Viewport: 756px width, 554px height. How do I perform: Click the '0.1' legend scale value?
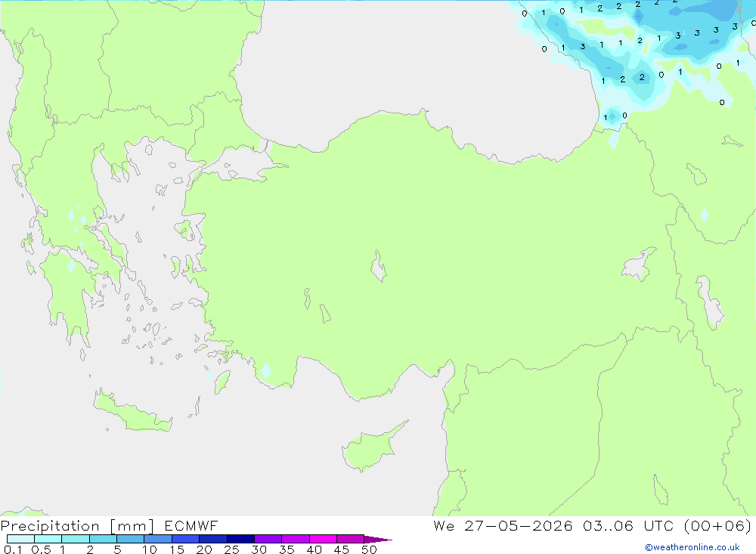pyautogui.click(x=13, y=549)
